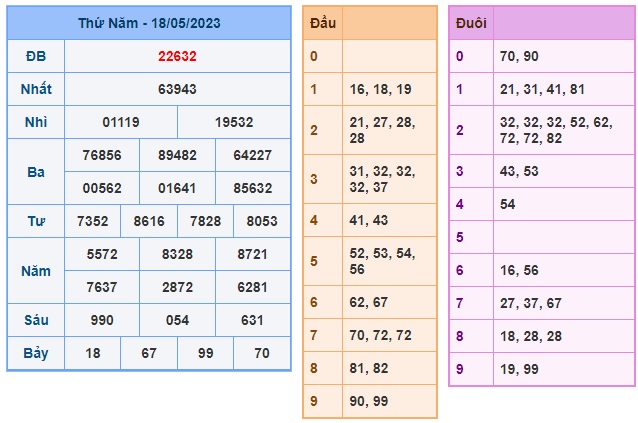The height and width of the screenshot is (423, 638).
Task: Select Đầu entry '21, 27, 28, 28'
Action: (382, 130)
